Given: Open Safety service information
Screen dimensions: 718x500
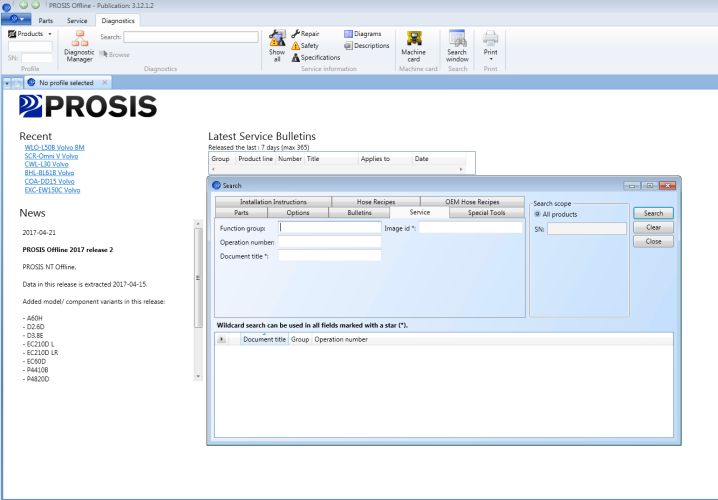Looking at the screenshot, I should tap(305, 46).
